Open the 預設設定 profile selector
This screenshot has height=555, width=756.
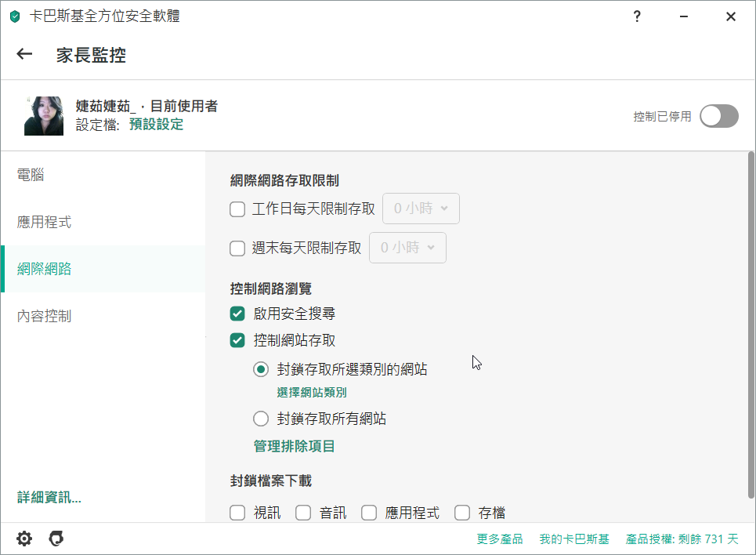tap(156, 125)
